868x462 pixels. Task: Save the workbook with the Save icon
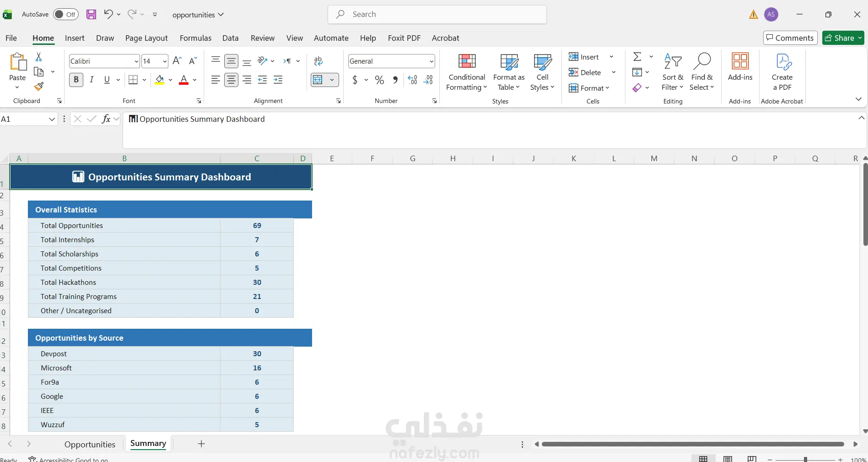coord(91,14)
